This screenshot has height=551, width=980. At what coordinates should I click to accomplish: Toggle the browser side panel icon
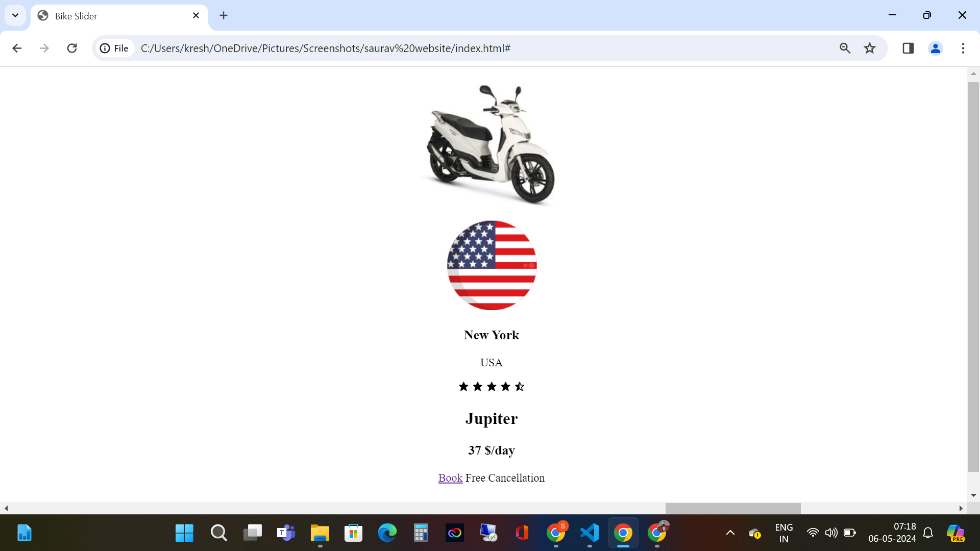[x=908, y=48]
